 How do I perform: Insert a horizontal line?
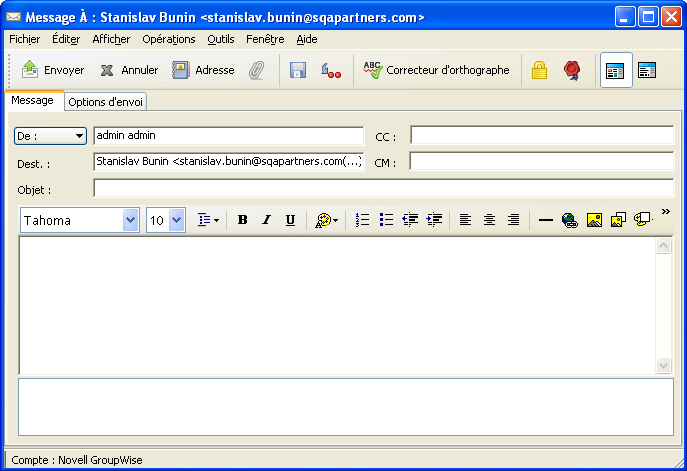tap(545, 220)
